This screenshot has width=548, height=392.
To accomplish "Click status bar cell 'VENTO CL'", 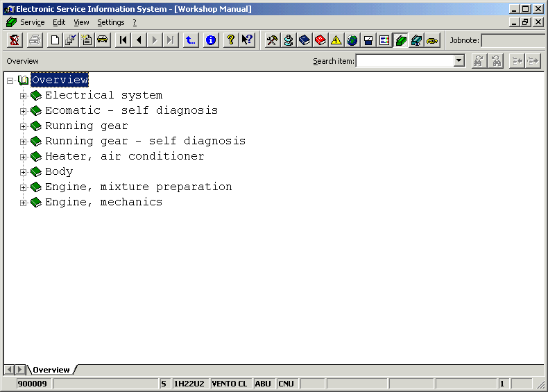I will 230,384.
